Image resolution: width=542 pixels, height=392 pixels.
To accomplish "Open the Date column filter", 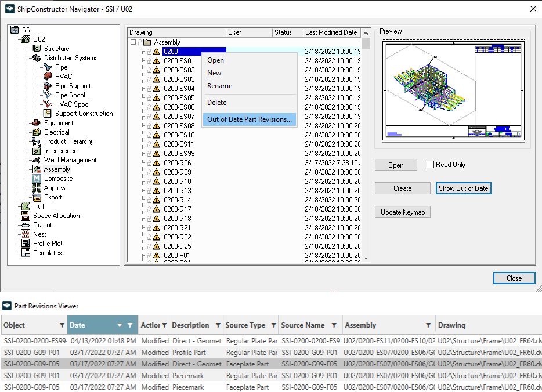I will coord(130,325).
